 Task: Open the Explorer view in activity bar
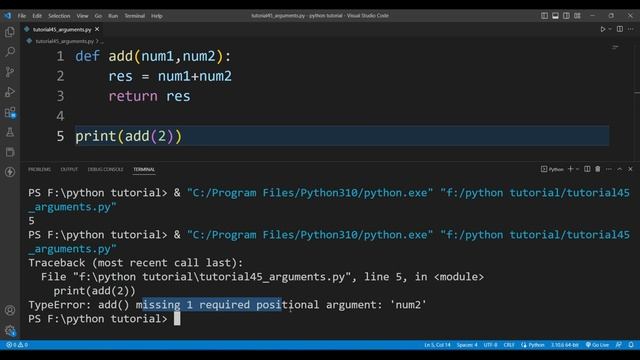pyautogui.click(x=10, y=32)
